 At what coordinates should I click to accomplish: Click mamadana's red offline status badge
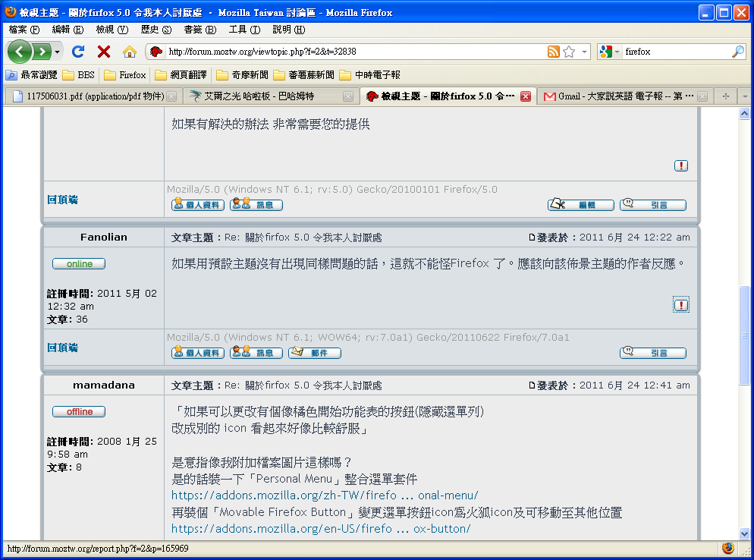point(79,412)
